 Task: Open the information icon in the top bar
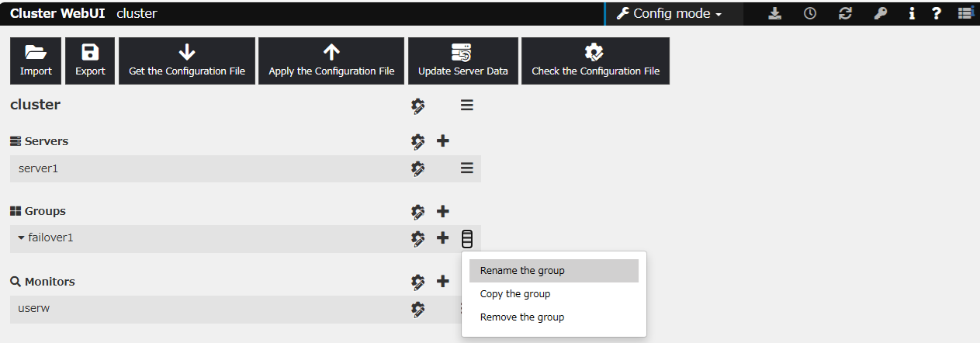pos(912,14)
